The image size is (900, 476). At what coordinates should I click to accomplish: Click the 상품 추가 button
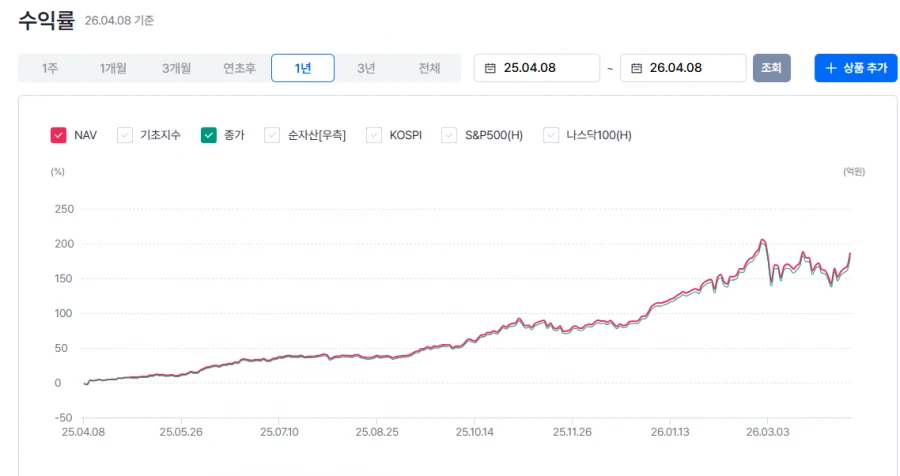pos(856,68)
